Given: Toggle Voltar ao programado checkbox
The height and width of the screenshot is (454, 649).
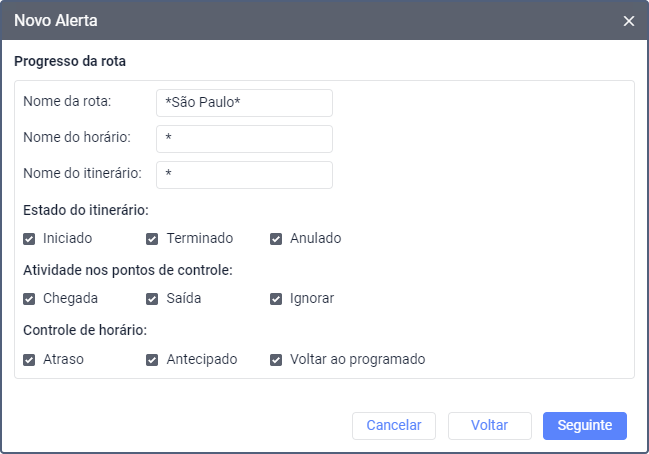Looking at the screenshot, I should [x=276, y=360].
